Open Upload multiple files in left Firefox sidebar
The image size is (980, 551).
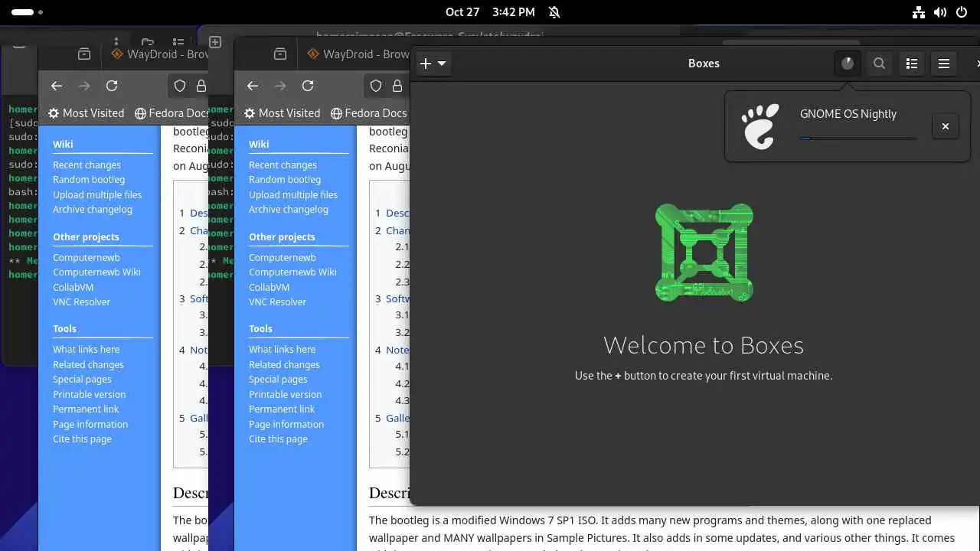97,194
